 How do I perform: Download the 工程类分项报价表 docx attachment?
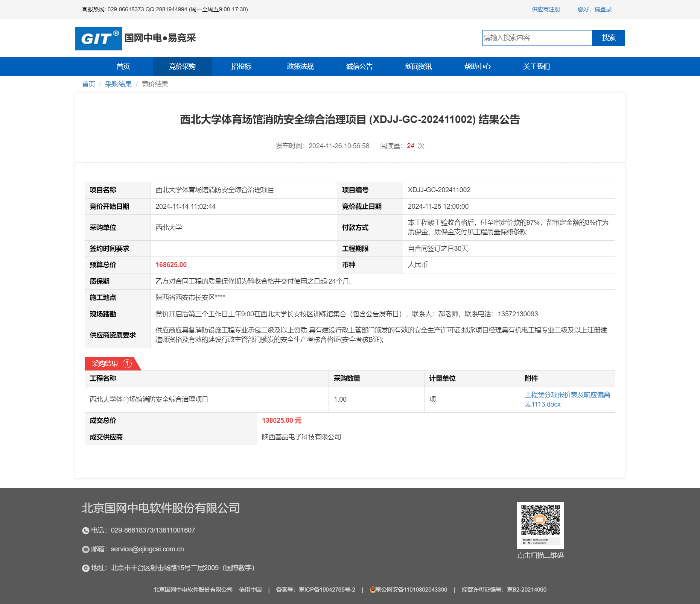click(x=567, y=399)
